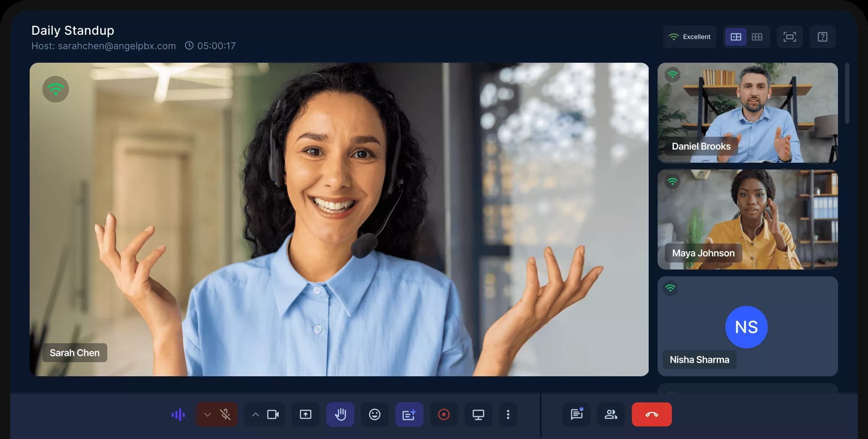Open the emoji reactions picker

[x=374, y=414]
